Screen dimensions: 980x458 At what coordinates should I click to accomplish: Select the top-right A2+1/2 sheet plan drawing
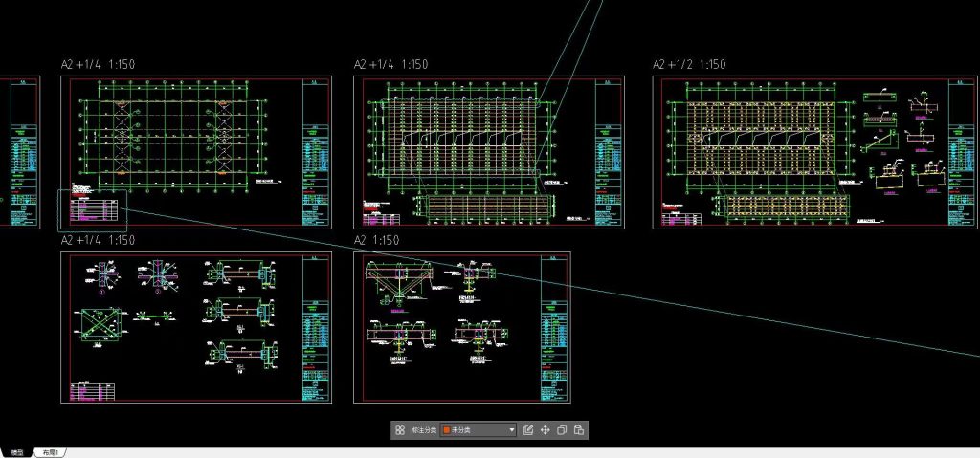pos(766,139)
